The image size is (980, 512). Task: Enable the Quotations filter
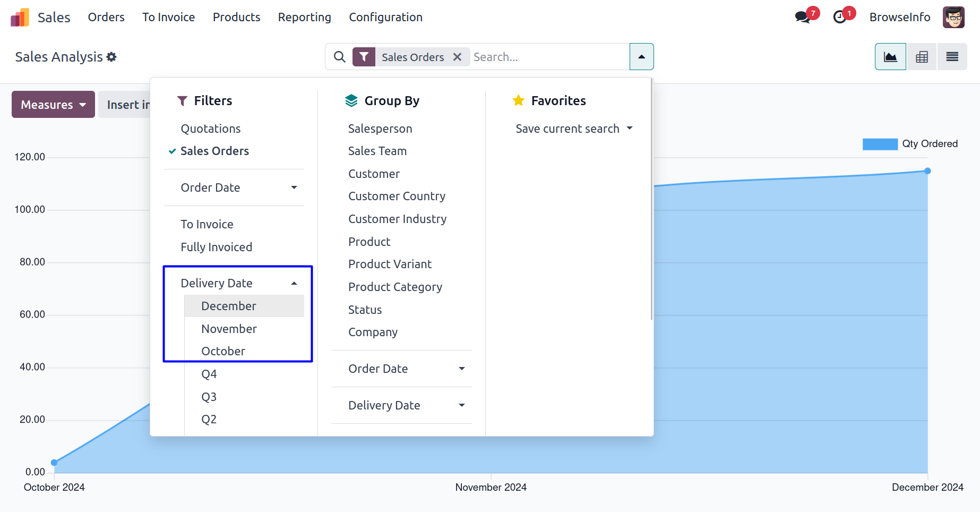211,129
